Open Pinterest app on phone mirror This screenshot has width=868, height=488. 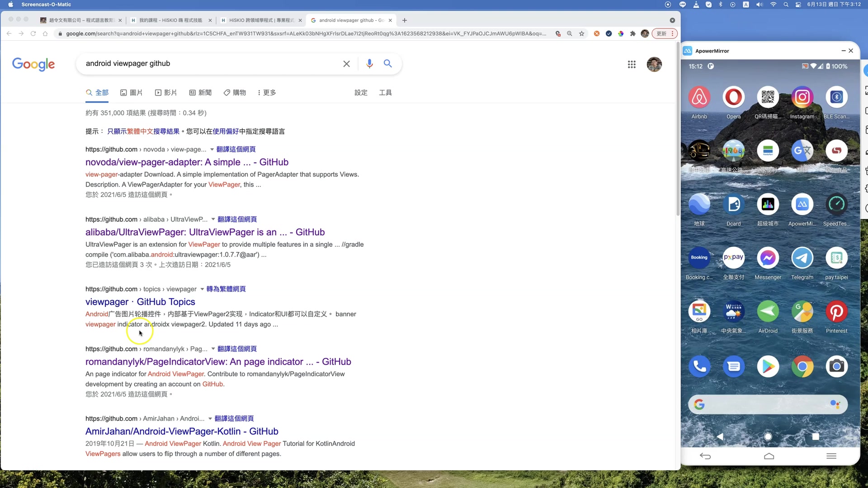(836, 311)
